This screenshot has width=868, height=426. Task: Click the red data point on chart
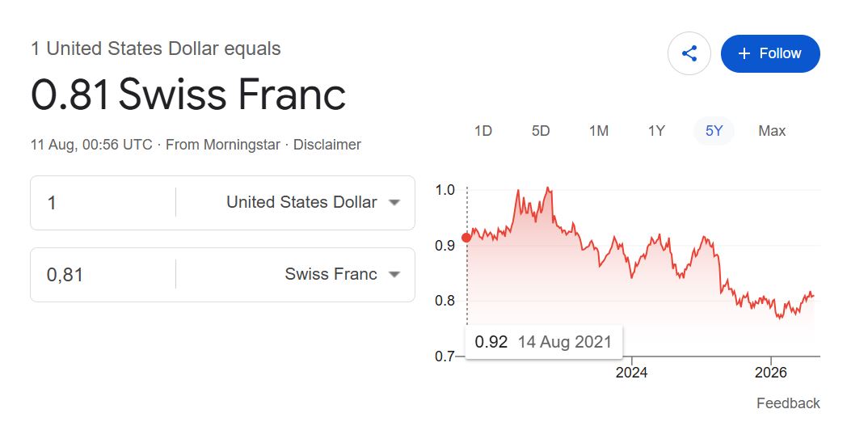[x=466, y=238]
